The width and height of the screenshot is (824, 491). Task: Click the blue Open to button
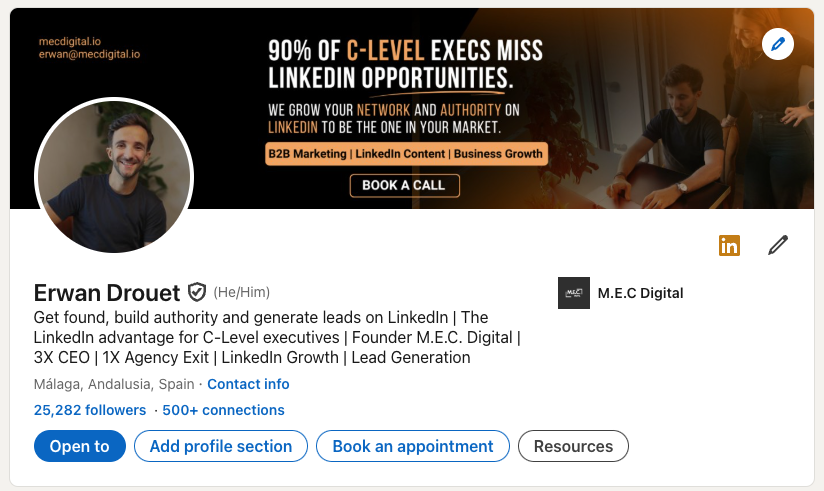80,446
